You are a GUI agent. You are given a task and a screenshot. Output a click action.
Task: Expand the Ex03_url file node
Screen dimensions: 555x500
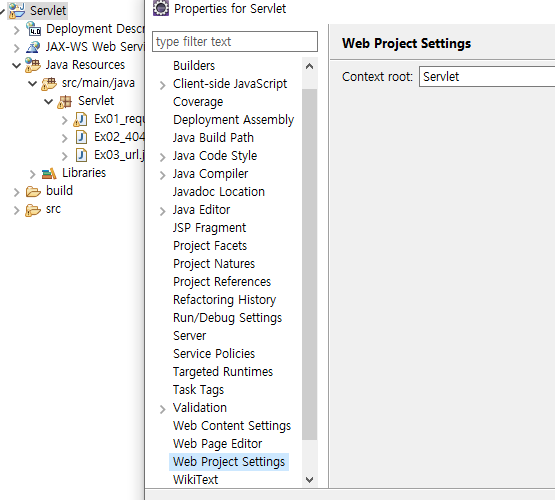click(64, 156)
